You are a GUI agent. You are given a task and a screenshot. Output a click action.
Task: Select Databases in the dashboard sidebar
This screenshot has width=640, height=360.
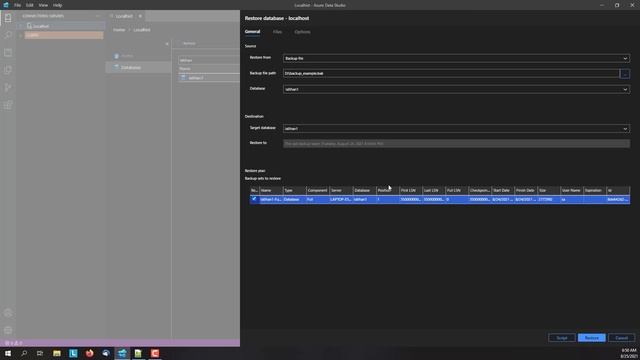coord(138,67)
